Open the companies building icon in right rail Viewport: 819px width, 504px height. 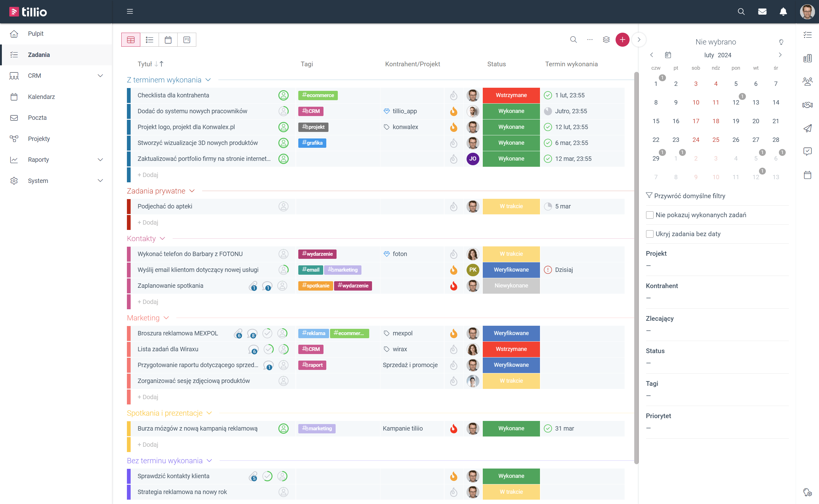(x=807, y=58)
